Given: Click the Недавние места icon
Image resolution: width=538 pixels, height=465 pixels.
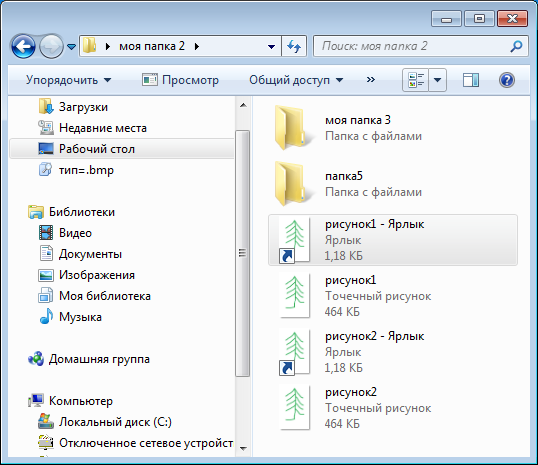Looking at the screenshot, I should tap(46, 128).
